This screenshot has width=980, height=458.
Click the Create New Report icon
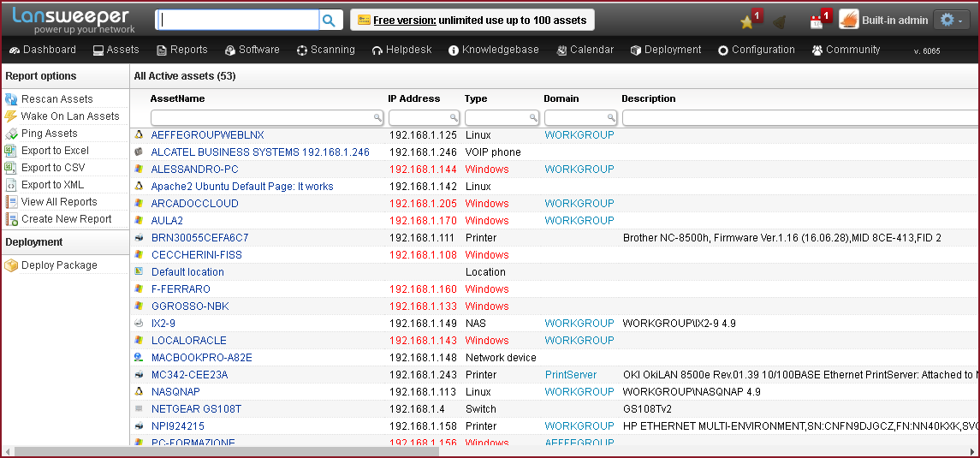[10, 219]
